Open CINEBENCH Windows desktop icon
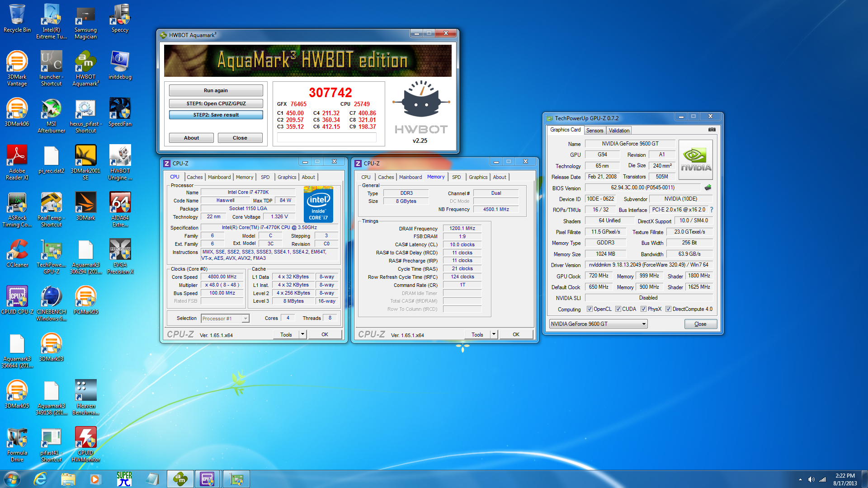868x488 pixels. click(52, 303)
